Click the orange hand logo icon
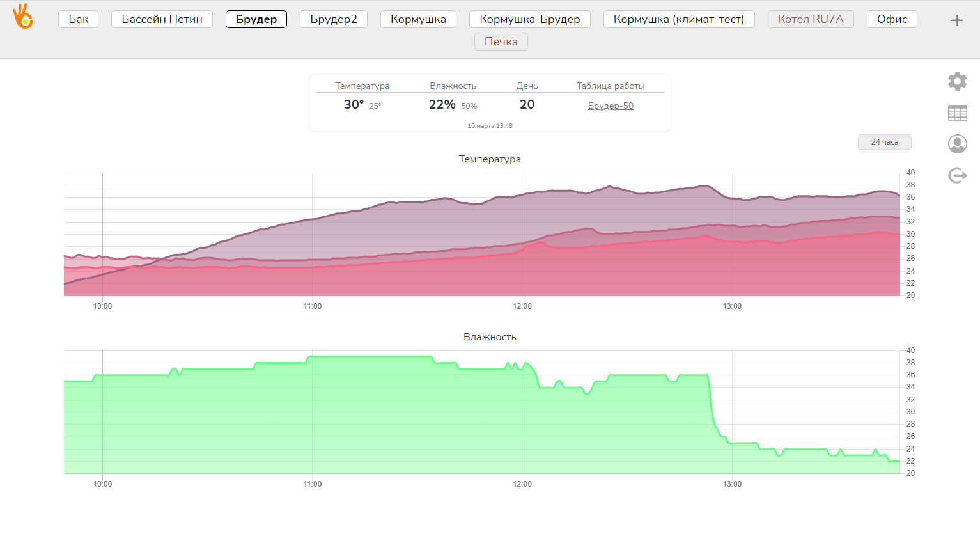 (x=24, y=17)
